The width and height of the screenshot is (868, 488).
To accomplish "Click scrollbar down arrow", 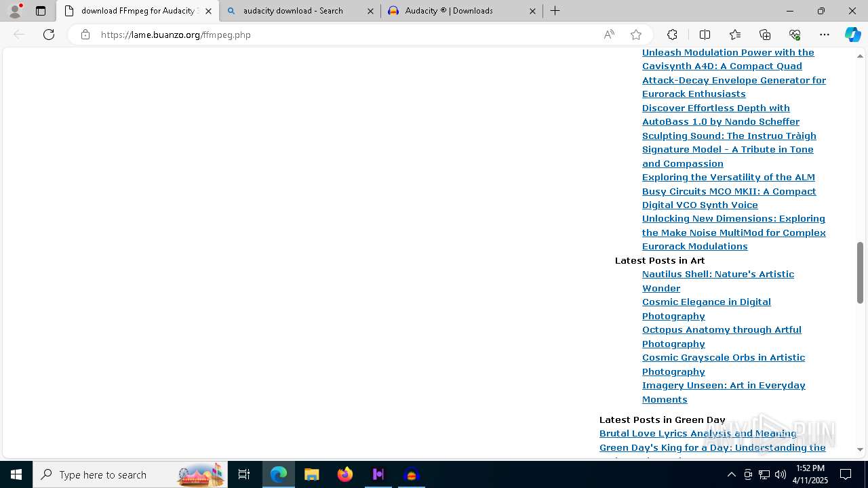I will [x=860, y=449].
